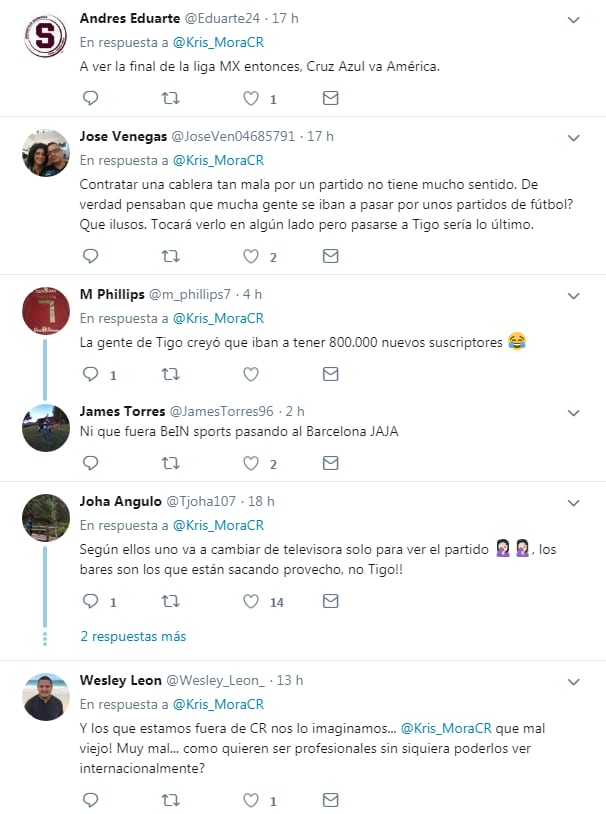Retweet Andres Eduarte's tweet

click(x=171, y=98)
